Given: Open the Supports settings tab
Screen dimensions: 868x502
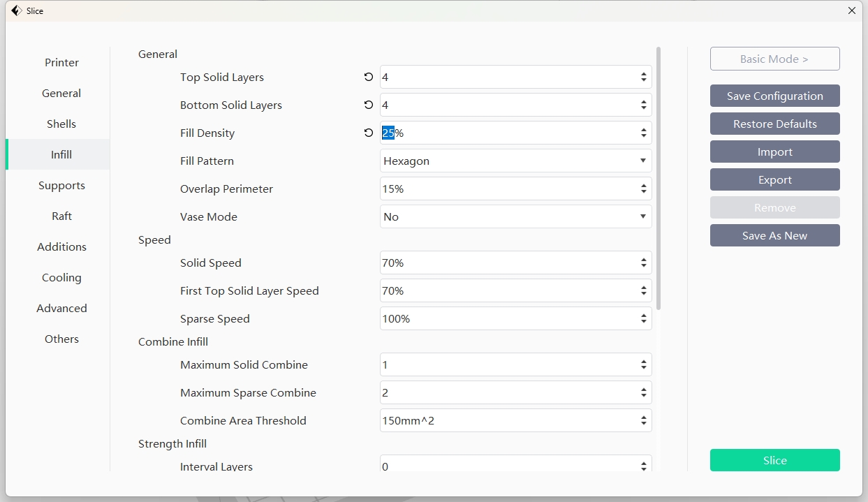Looking at the screenshot, I should pyautogui.click(x=61, y=186).
